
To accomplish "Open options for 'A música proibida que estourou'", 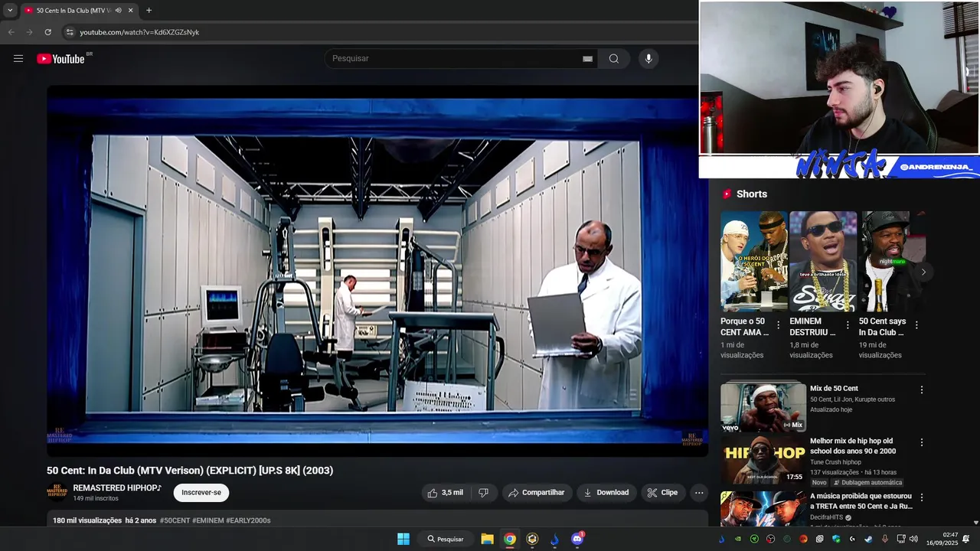I will pos(922,497).
